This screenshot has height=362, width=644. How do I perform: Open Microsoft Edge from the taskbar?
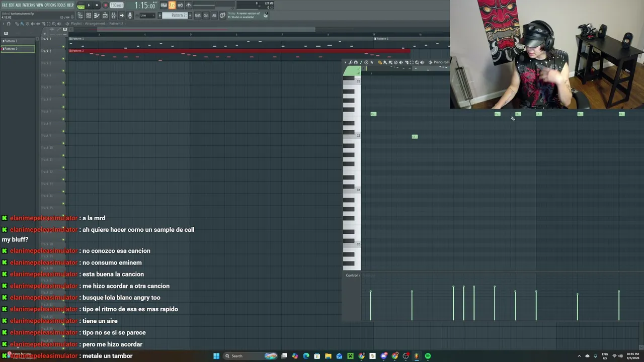(x=306, y=356)
